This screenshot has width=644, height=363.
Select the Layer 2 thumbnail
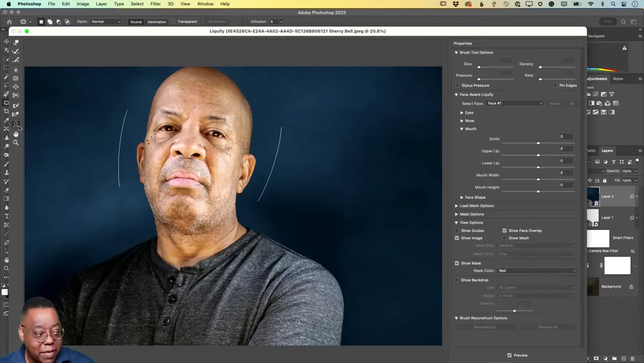coord(593,197)
